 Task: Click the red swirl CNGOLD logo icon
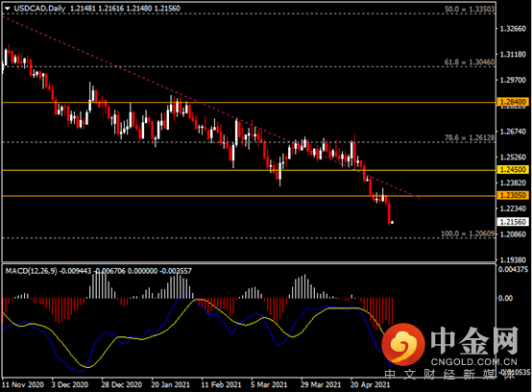403,344
